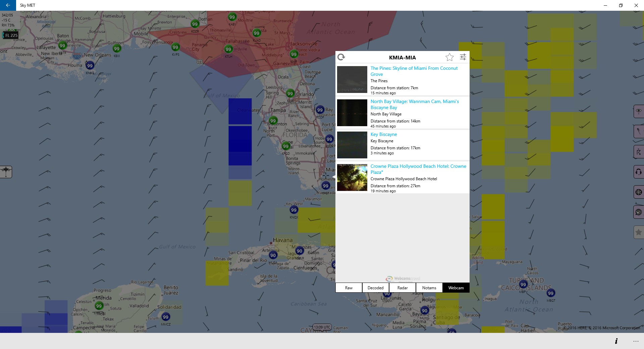The image size is (644, 349).
Task: Switch to the Raw tab
Action: pyautogui.click(x=349, y=288)
